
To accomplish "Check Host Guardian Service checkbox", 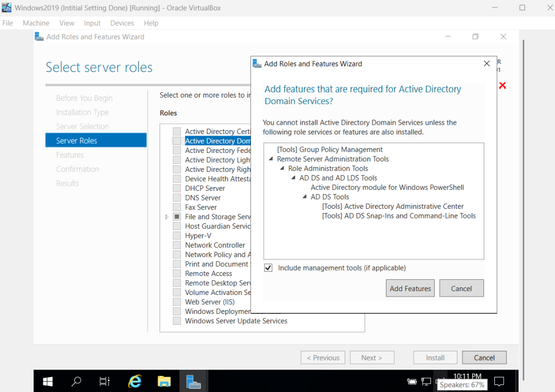I will pos(177,226).
